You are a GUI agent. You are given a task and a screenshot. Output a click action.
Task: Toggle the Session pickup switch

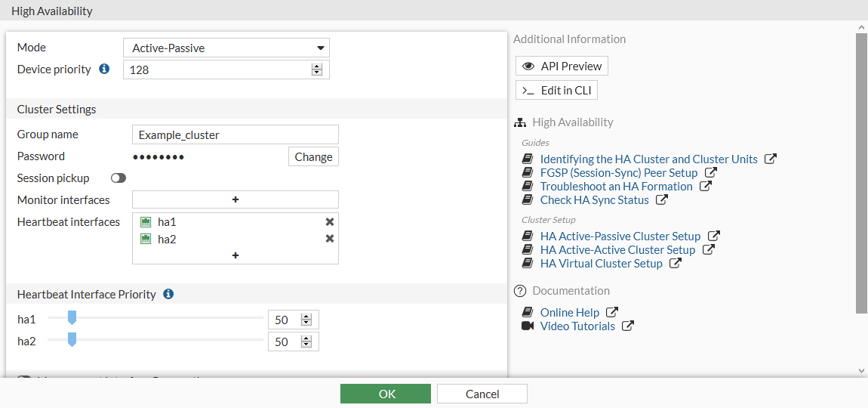(x=119, y=178)
